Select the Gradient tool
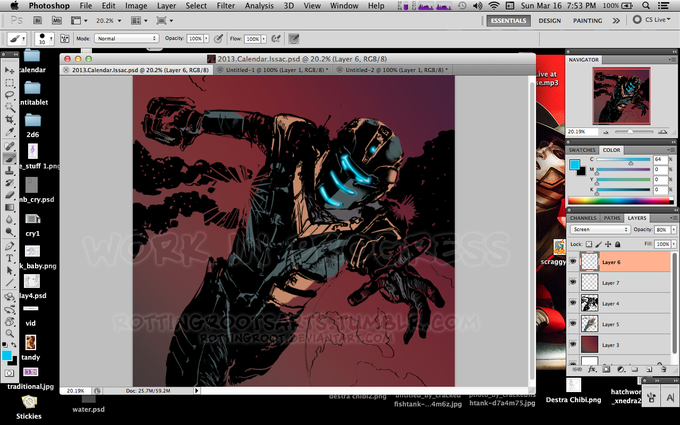680x425 pixels. [10, 208]
